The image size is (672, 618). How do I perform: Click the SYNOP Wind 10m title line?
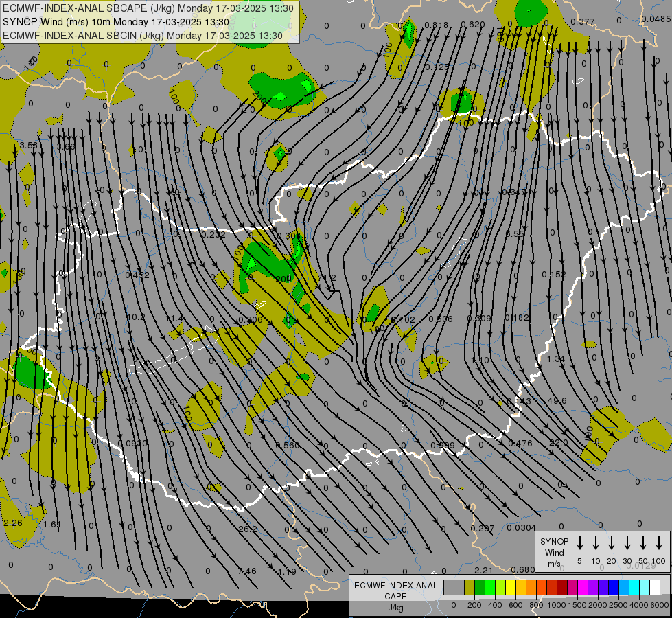tap(116, 22)
